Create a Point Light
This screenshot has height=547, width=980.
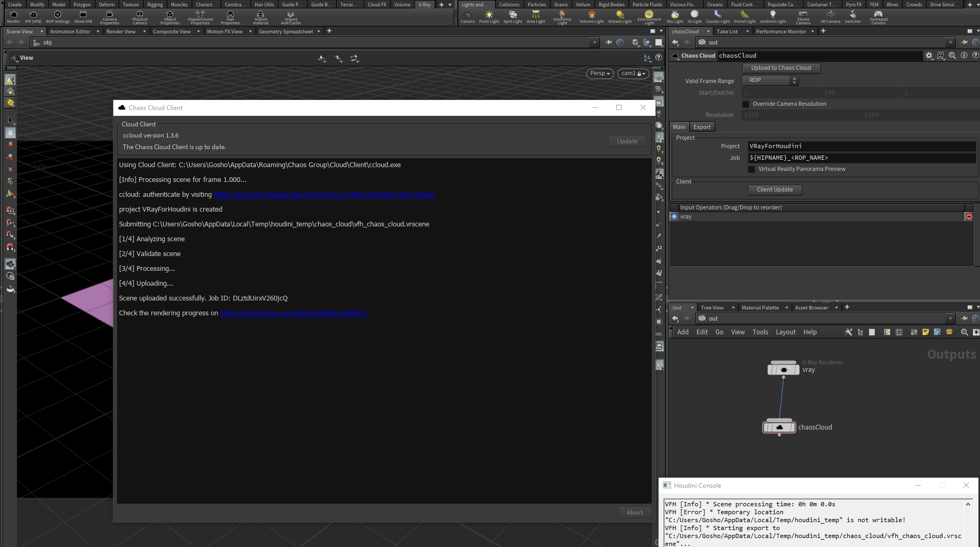pos(489,17)
